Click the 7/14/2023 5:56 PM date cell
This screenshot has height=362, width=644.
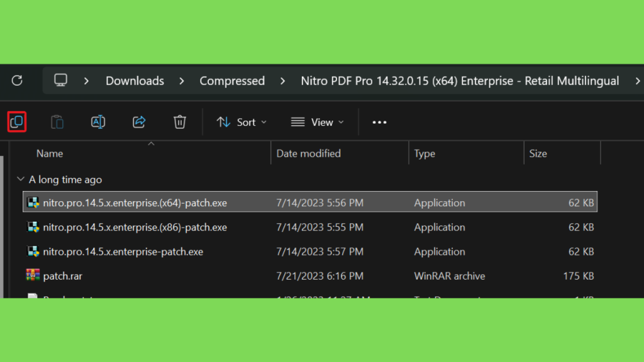[x=319, y=203]
